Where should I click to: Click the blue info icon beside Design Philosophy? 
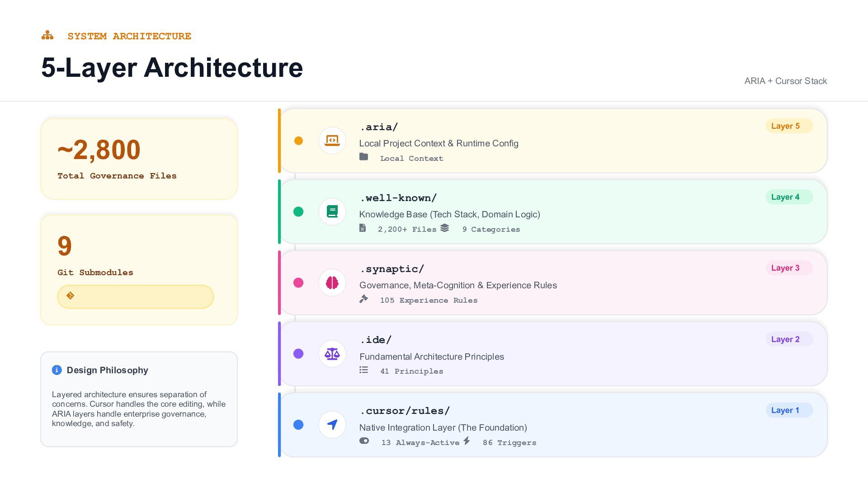[57, 370]
